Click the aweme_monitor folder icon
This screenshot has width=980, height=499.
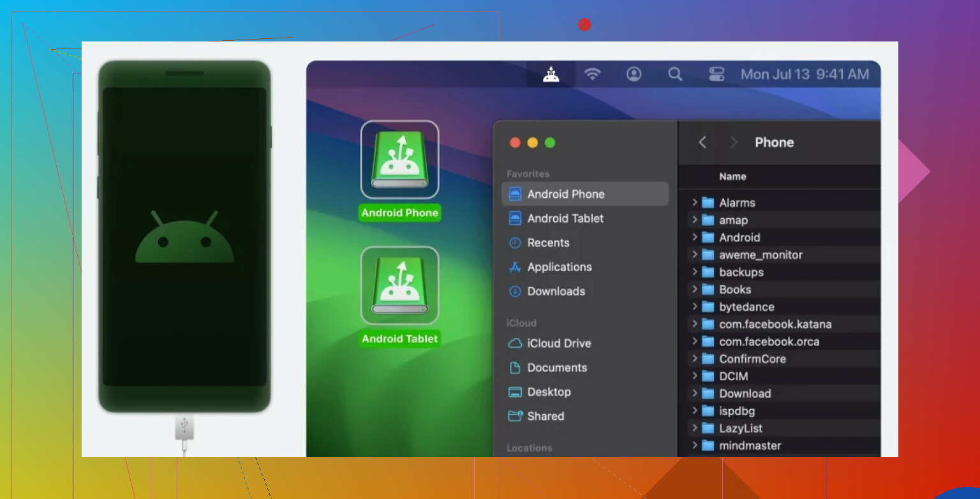pyautogui.click(x=708, y=255)
